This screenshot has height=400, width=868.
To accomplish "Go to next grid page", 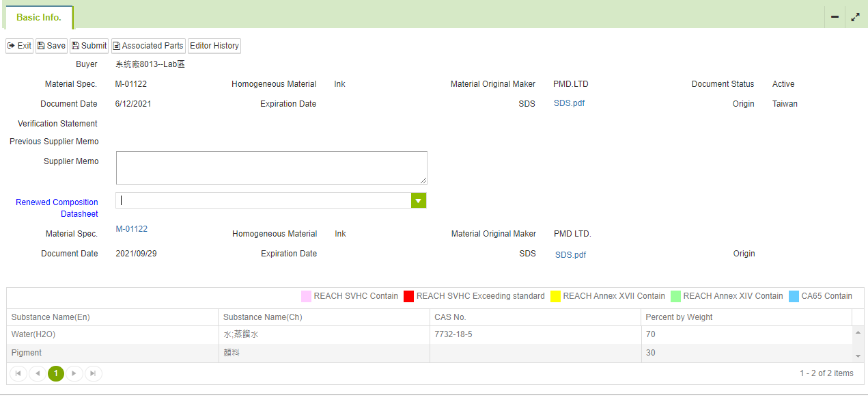I will point(74,373).
